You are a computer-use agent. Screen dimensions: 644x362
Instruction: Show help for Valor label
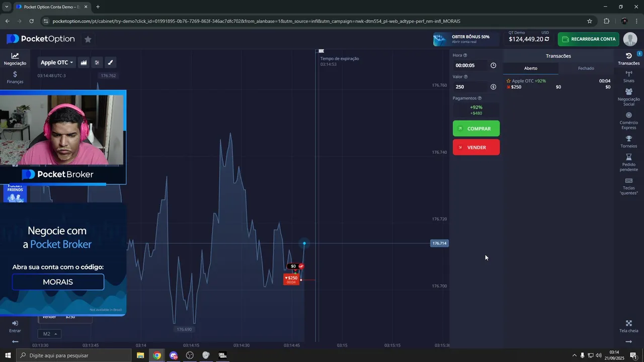[x=465, y=77]
